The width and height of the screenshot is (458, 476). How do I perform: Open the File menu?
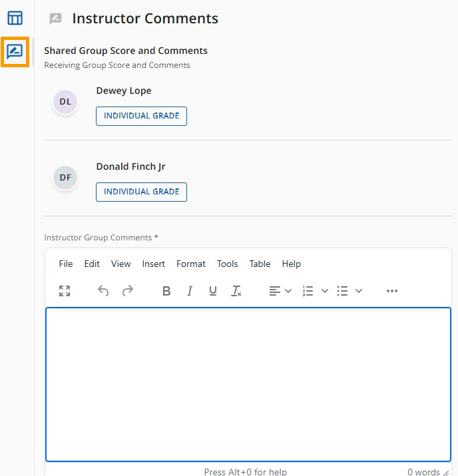coord(66,264)
